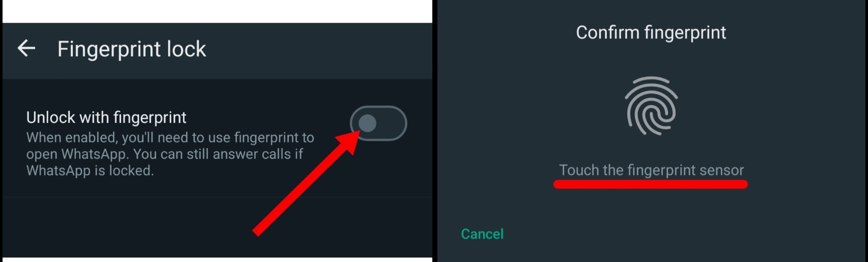This screenshot has height=262, width=868.
Task: Click the black divider between both screenshots
Action: pyautogui.click(x=435, y=131)
